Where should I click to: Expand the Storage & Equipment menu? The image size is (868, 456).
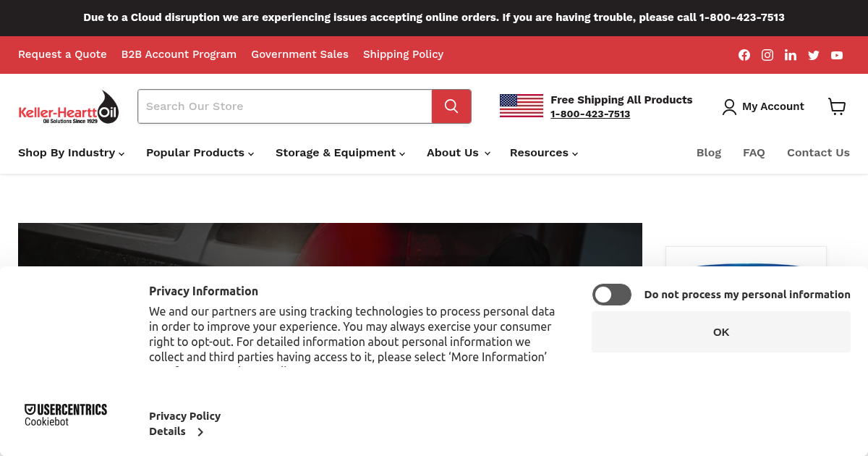pyautogui.click(x=341, y=153)
